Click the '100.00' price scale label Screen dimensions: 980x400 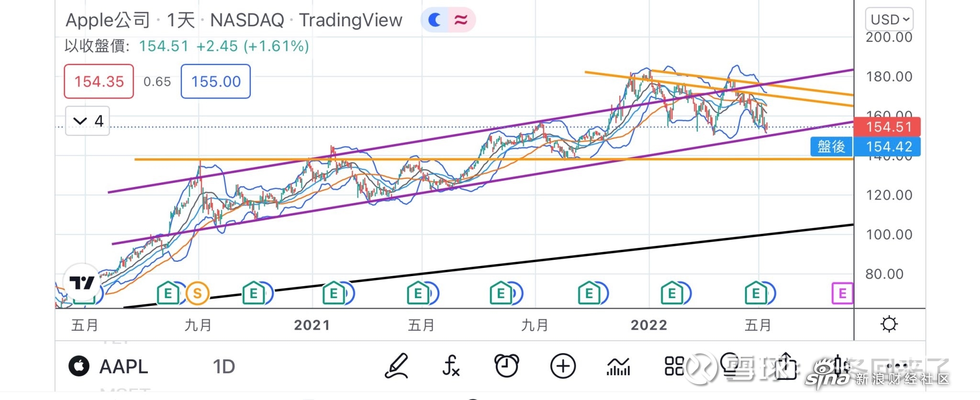(x=889, y=234)
